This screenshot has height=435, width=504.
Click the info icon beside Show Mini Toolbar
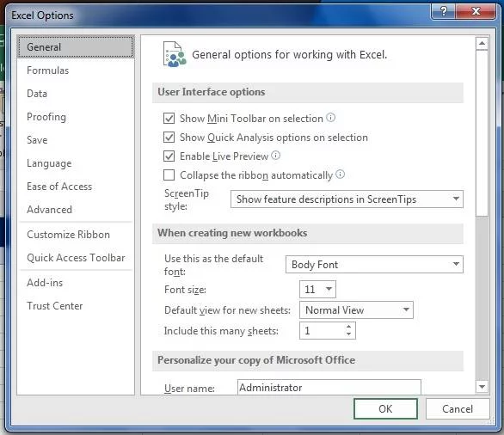[331, 118]
